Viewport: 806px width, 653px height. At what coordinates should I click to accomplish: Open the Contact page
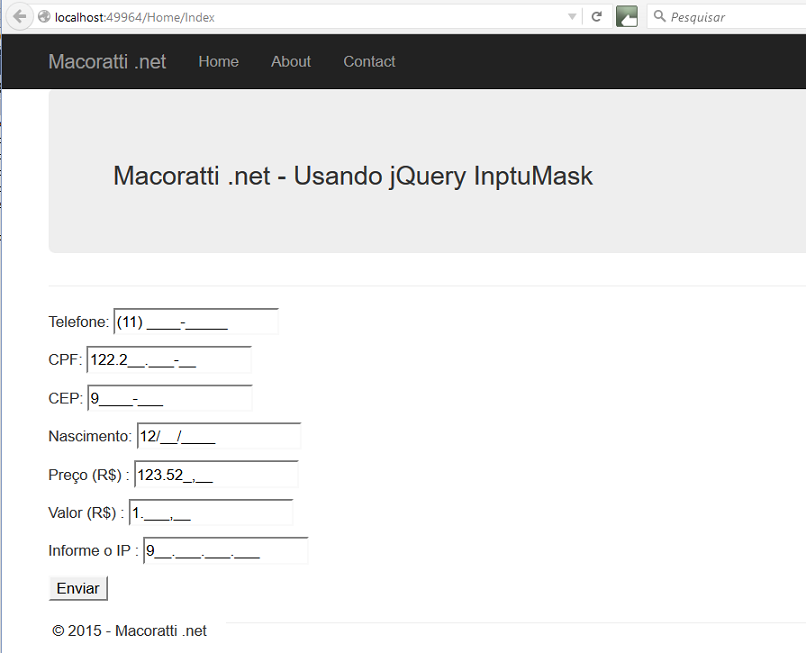[x=369, y=62]
